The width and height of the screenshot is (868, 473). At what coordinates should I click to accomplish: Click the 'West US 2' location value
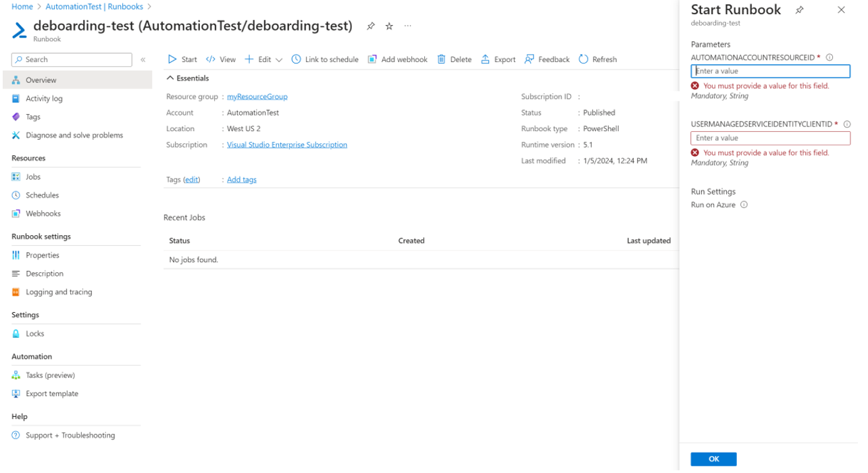[244, 128]
